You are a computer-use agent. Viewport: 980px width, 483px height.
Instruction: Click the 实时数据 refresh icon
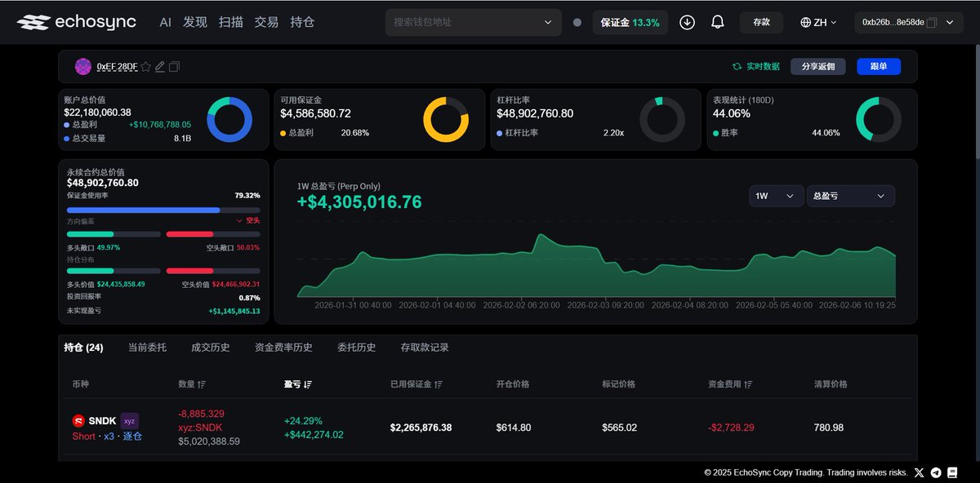click(737, 67)
